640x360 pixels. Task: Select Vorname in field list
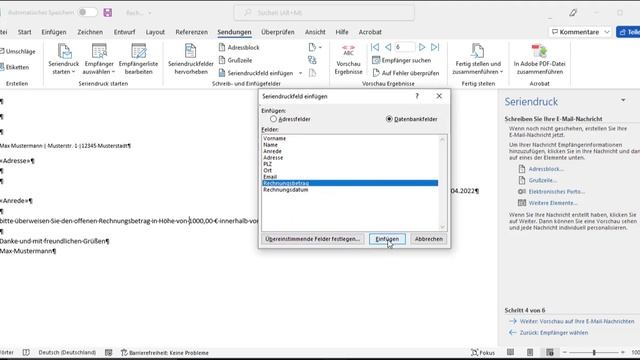350,138
